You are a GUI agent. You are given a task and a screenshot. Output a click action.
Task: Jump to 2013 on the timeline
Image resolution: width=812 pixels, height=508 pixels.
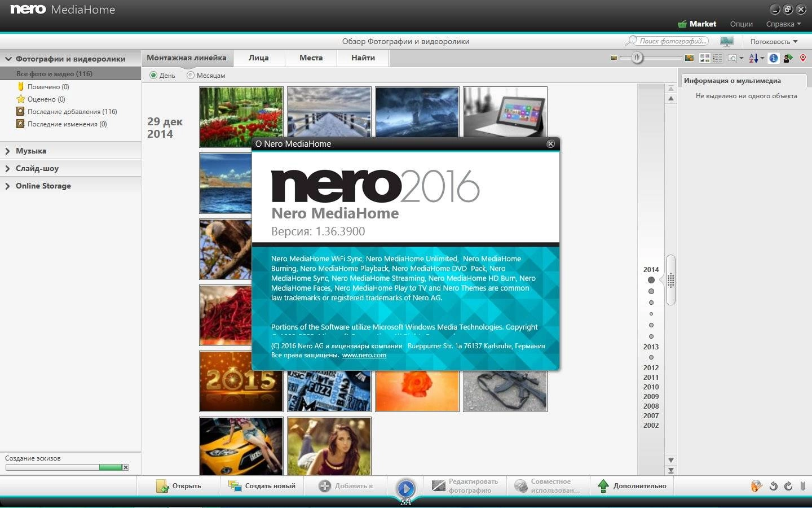tap(651, 347)
